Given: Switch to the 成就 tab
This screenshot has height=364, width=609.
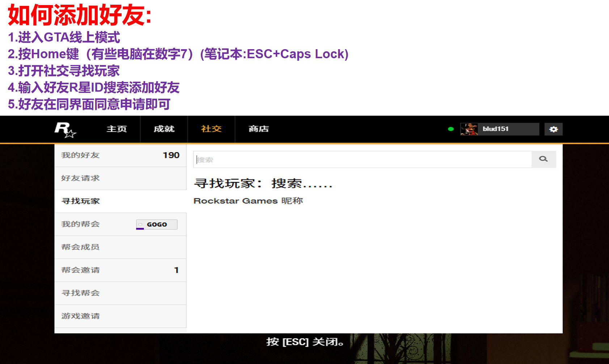Looking at the screenshot, I should pos(164,129).
